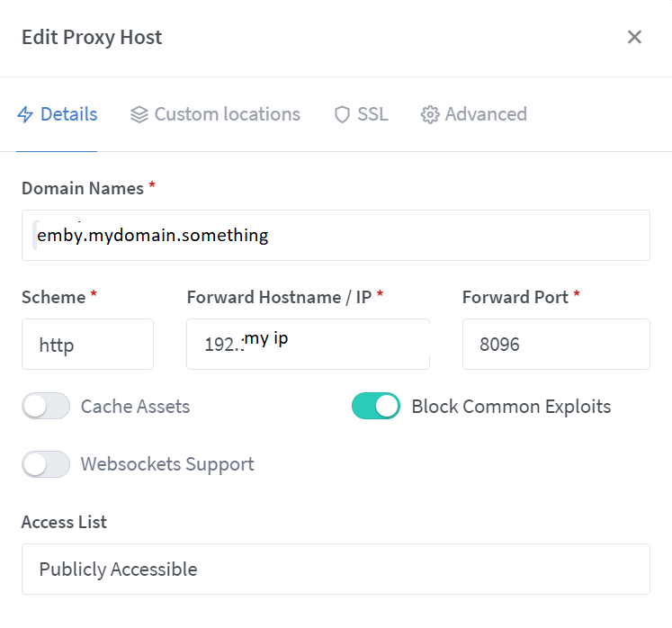Click the Forward Port field showing 8096
Screen dimensions: 672x628
[x=556, y=344]
